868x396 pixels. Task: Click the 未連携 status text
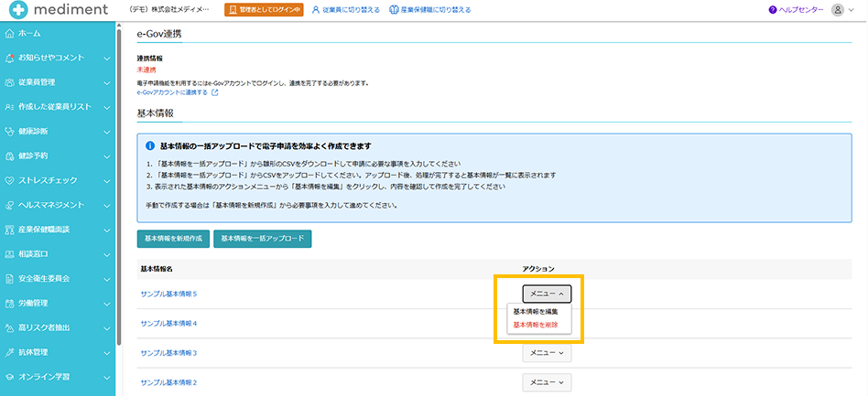pyautogui.click(x=146, y=70)
